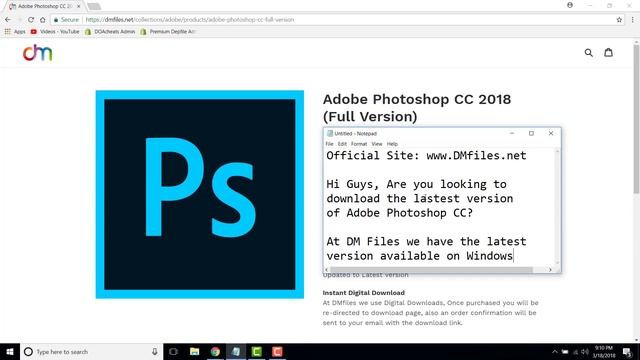This screenshot has width=640, height=360.
Task: Click the DM site logo
Action: (38, 53)
